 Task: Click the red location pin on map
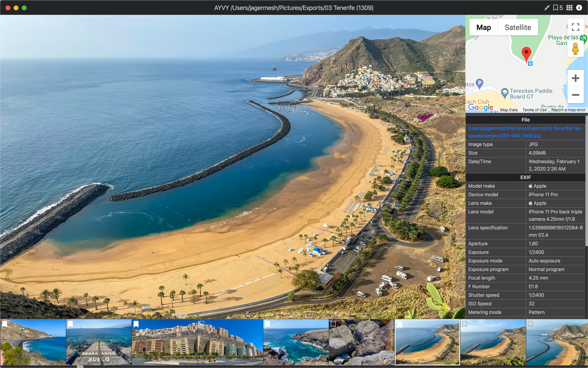(x=527, y=54)
